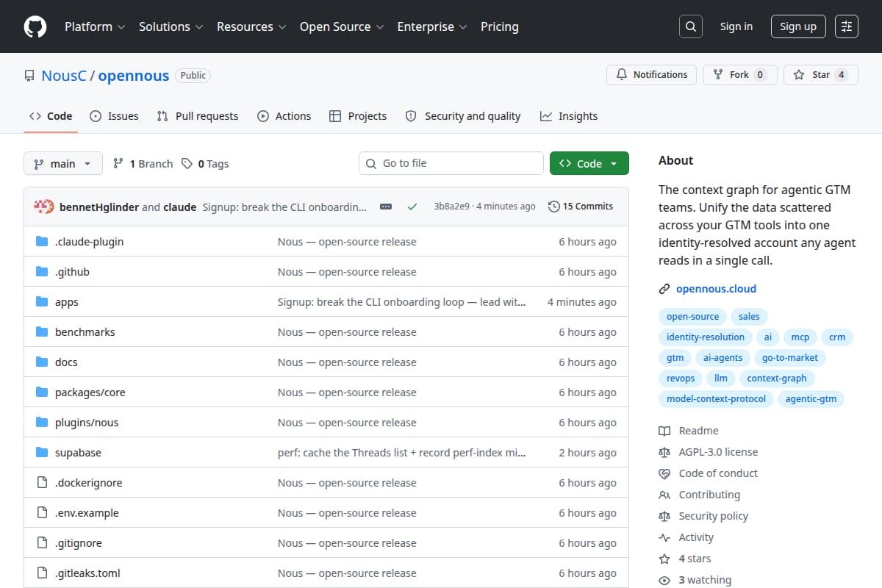
Task: Expand the Open Source menu
Action: point(341,26)
